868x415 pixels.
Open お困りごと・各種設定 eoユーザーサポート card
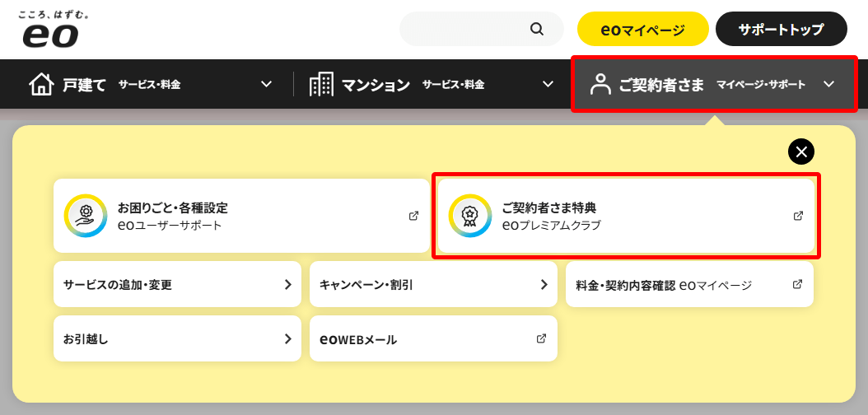[x=241, y=216]
